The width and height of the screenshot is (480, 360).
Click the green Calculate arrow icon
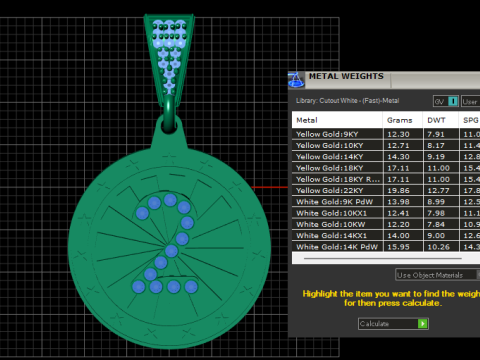click(423, 324)
